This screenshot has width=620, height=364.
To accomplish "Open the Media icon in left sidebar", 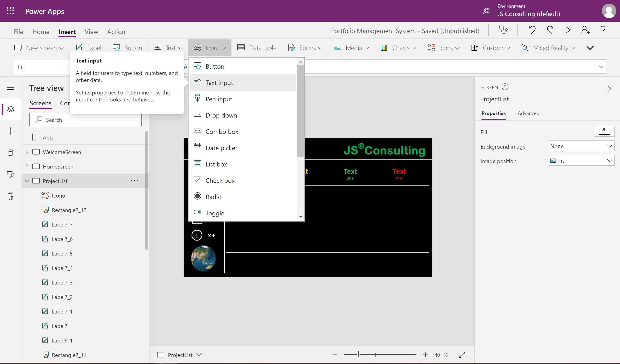I will click(11, 174).
